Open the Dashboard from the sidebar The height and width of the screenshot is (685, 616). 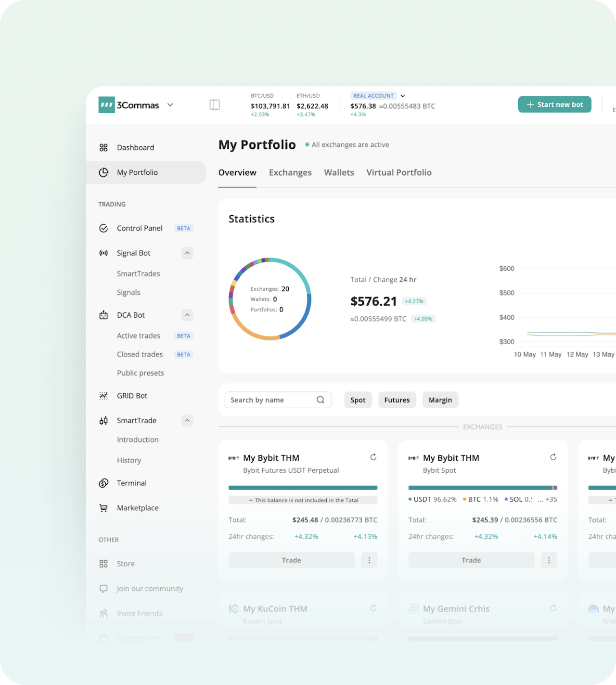pyautogui.click(x=135, y=147)
